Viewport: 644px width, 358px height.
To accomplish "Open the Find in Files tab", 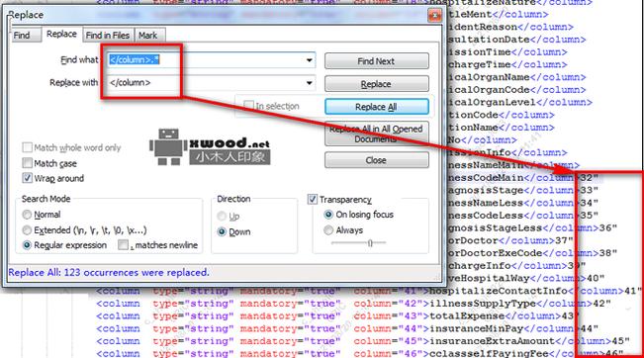I will click(108, 36).
